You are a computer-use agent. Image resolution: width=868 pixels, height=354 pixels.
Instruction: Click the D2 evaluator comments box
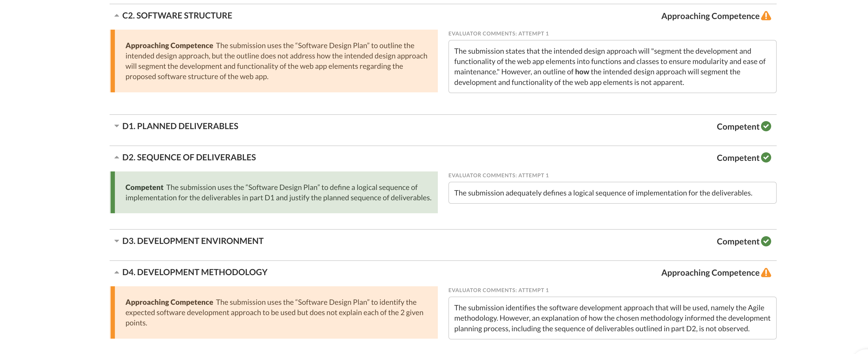612,193
